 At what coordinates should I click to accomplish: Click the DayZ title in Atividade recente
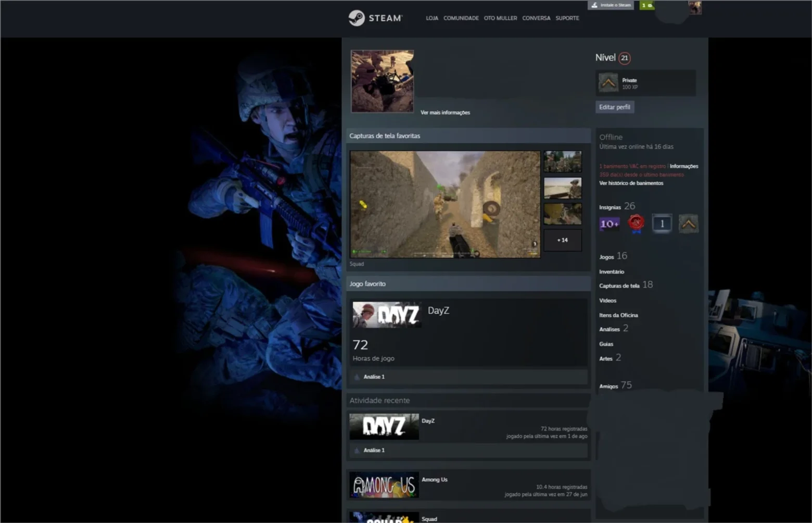[428, 421]
